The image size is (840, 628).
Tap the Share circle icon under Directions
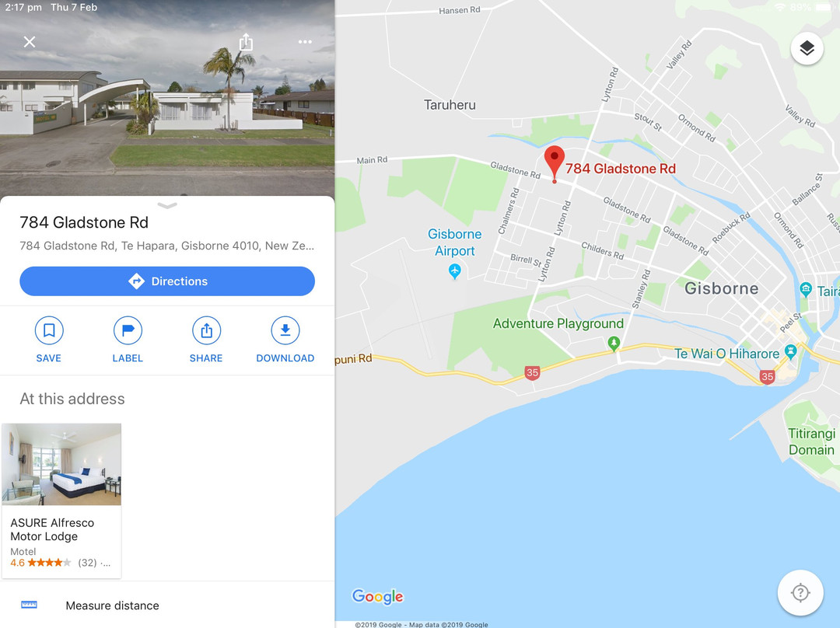(x=206, y=330)
